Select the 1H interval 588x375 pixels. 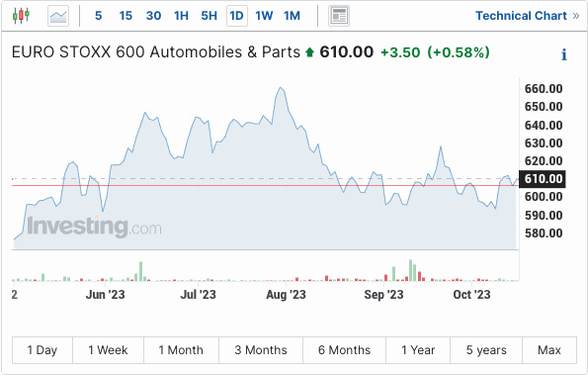pyautogui.click(x=181, y=16)
